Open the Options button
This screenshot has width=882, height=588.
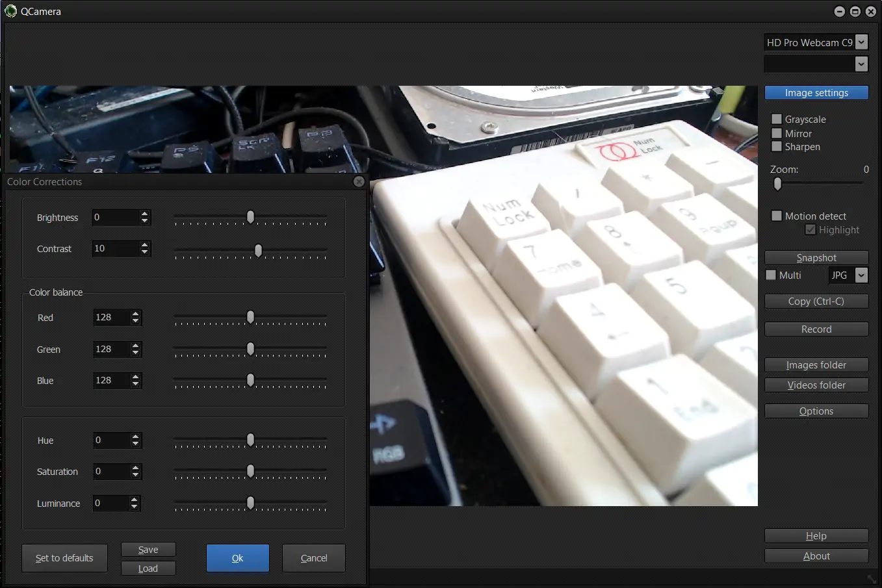[x=816, y=411]
